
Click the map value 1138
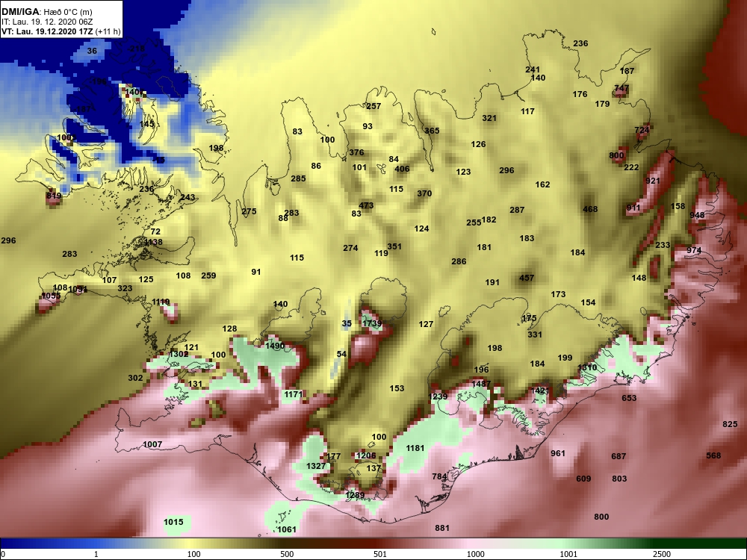153,242
